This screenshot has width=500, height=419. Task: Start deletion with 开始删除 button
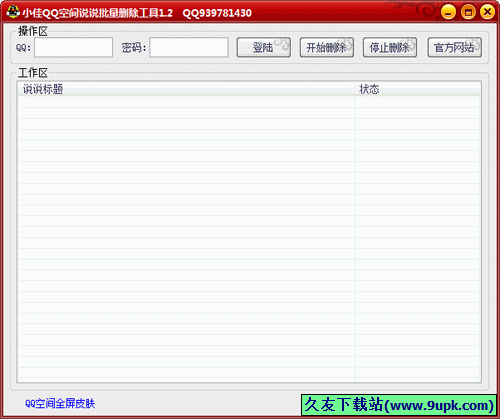[x=327, y=47]
